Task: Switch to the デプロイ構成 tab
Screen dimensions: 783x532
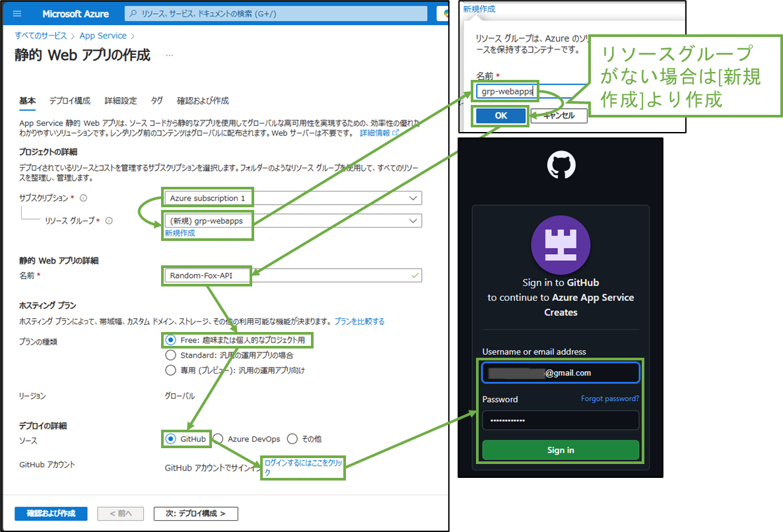Action: pos(70,101)
